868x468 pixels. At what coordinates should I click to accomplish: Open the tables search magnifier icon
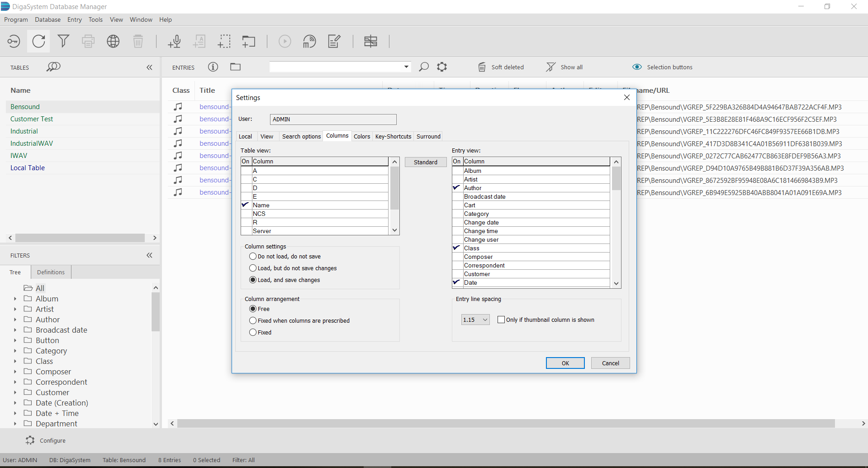click(53, 67)
